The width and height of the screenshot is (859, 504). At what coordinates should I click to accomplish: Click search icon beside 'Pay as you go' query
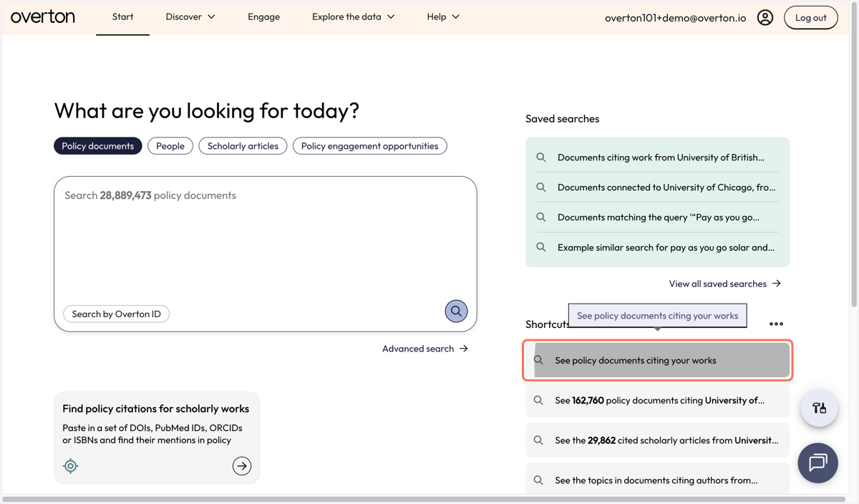click(x=541, y=218)
